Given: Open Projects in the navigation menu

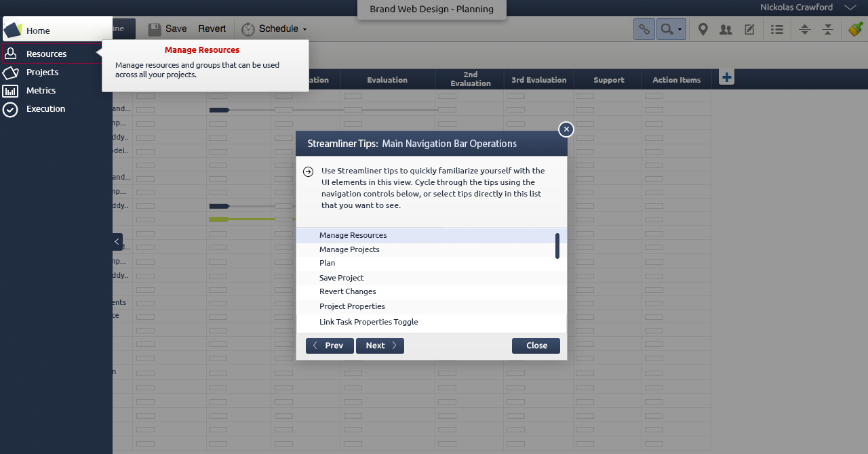Looking at the screenshot, I should coord(42,72).
